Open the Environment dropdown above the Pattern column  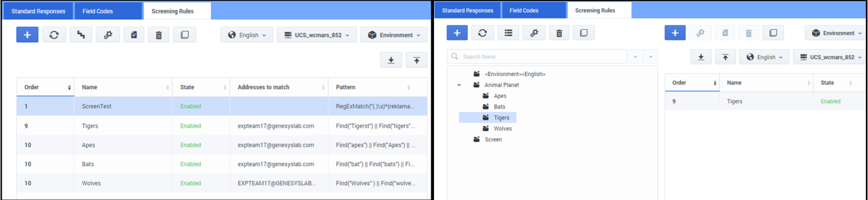(x=394, y=35)
